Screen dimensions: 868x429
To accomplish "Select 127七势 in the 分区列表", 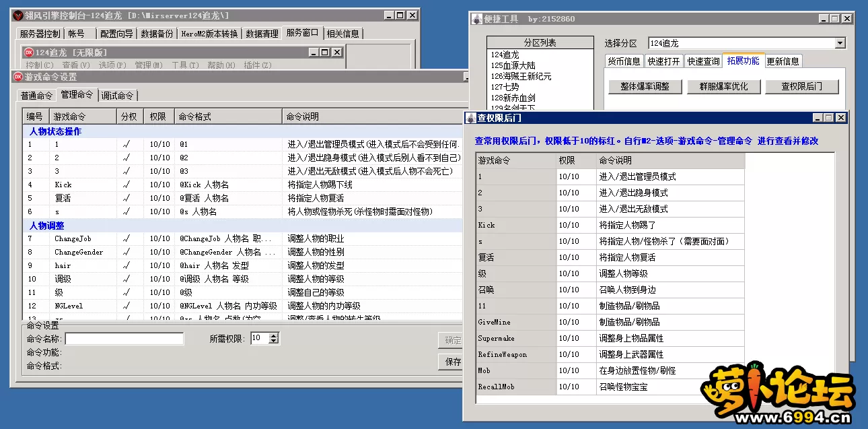I will (505, 87).
